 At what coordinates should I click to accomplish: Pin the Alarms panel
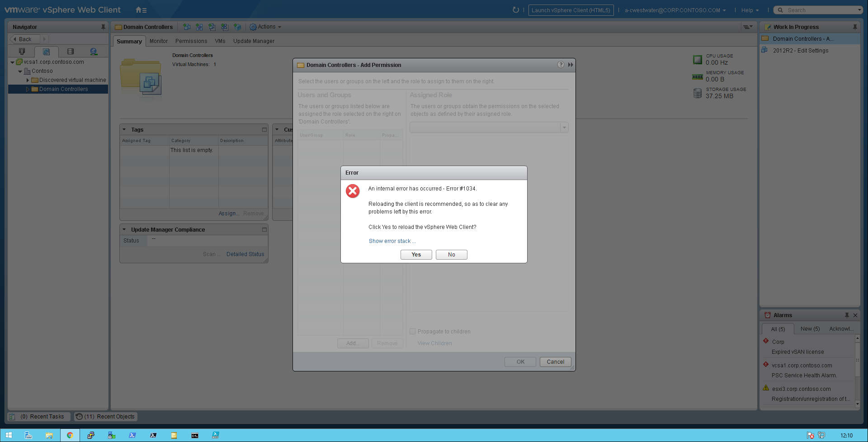click(x=847, y=315)
